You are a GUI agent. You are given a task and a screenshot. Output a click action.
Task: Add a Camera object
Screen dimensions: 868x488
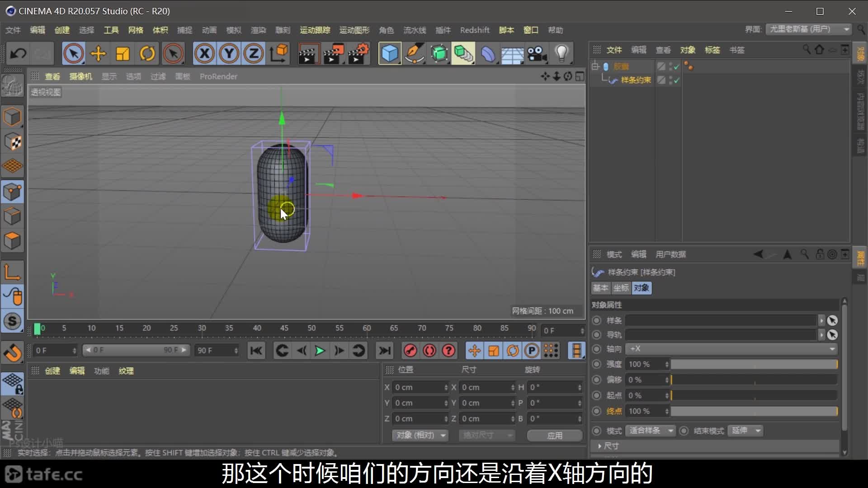click(x=537, y=54)
